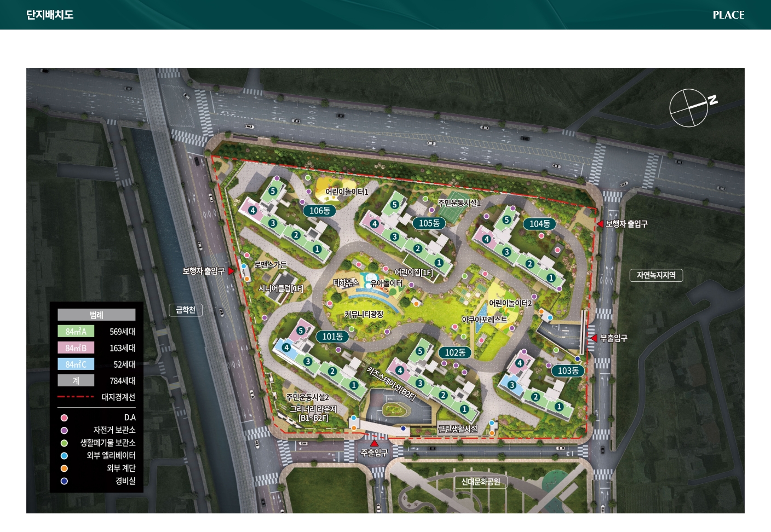Click the north compass icon
The height and width of the screenshot is (532, 771).
(x=689, y=108)
